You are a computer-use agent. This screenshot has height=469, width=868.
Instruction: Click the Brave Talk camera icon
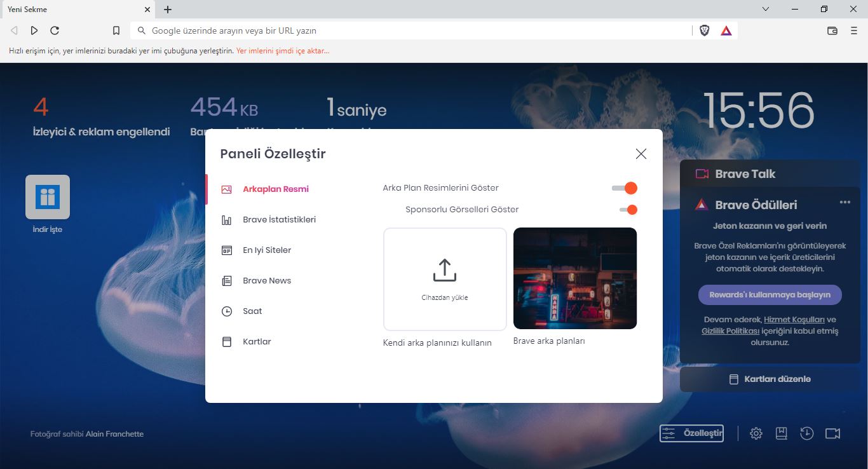702,174
